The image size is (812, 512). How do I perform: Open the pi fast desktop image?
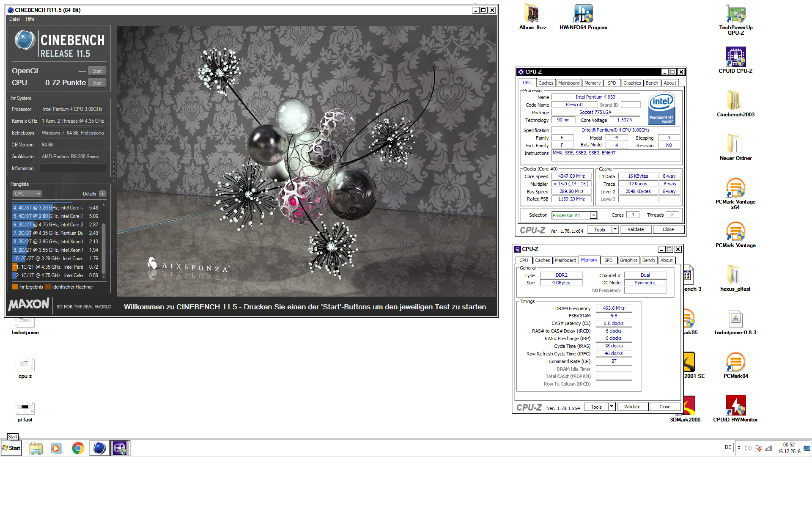pyautogui.click(x=25, y=411)
